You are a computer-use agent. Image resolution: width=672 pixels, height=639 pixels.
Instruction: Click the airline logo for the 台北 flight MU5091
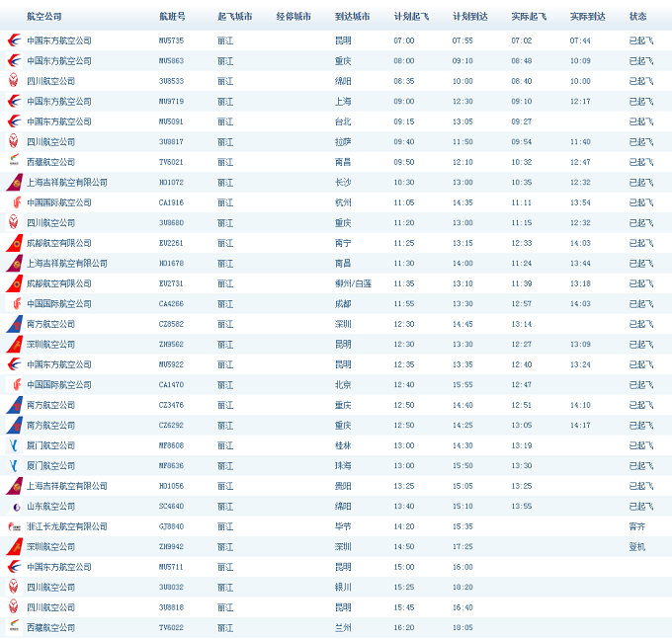point(14,121)
